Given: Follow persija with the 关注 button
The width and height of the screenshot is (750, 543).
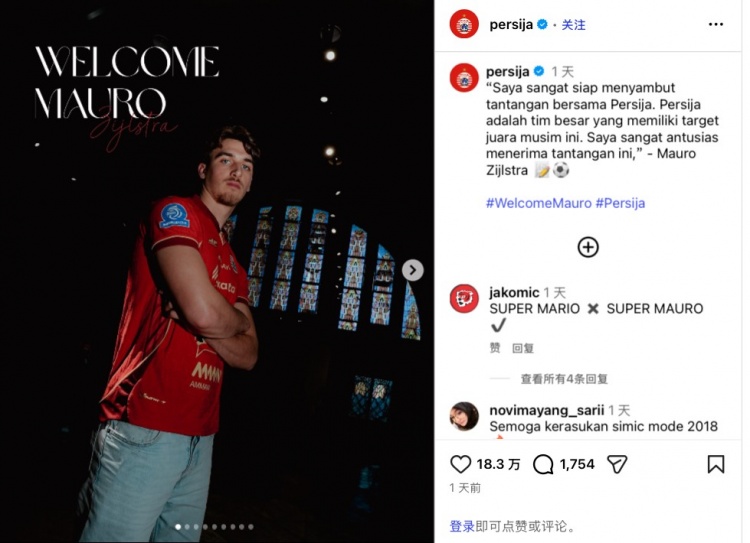Looking at the screenshot, I should point(573,25).
